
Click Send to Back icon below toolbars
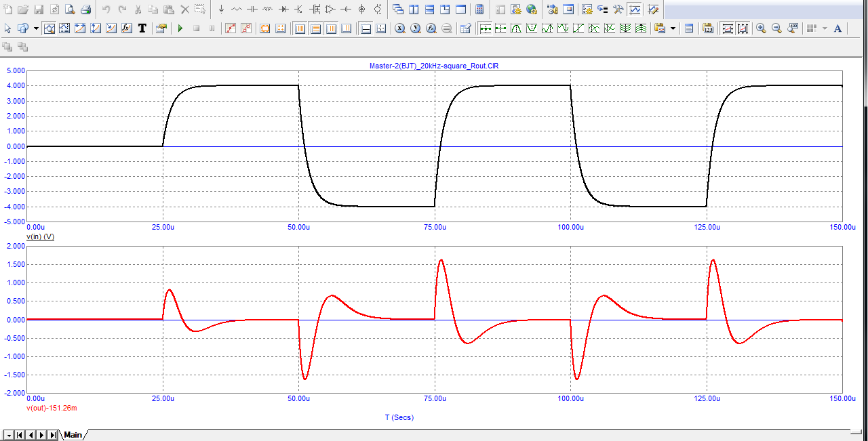[23, 47]
